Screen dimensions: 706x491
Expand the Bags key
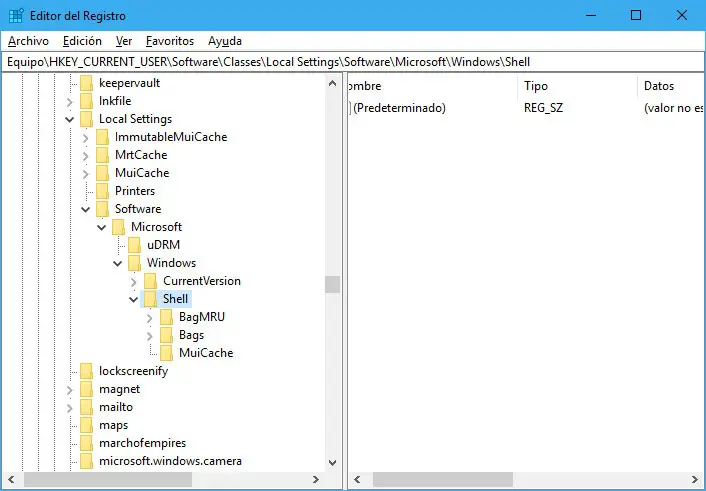(150, 336)
